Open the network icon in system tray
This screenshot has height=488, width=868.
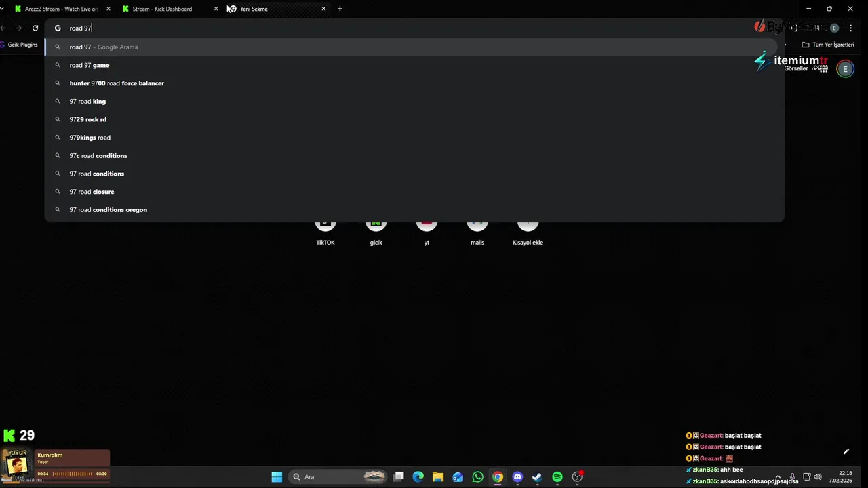807,476
